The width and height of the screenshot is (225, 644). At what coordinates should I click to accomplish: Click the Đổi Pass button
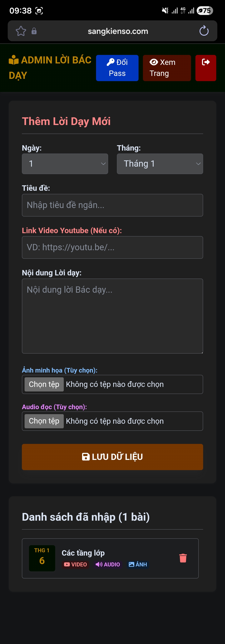tap(117, 68)
